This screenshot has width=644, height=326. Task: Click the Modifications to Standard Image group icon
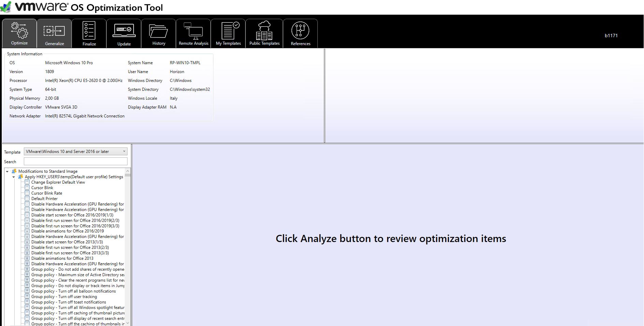tap(14, 171)
